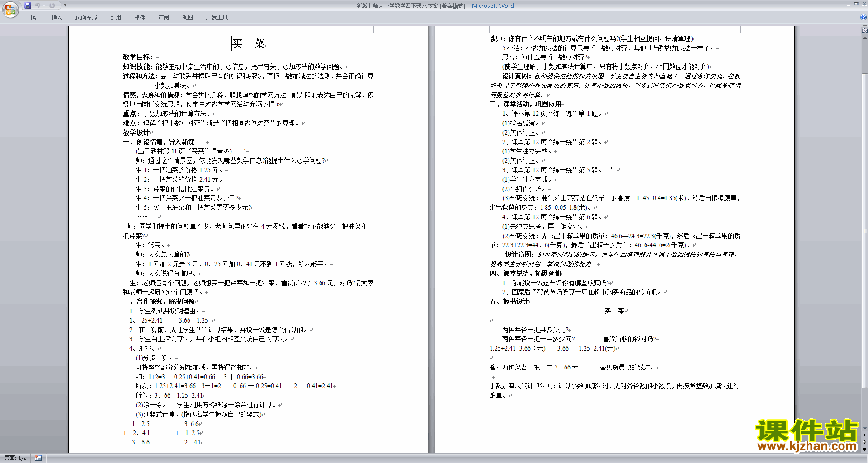The height and width of the screenshot is (463, 868).
Task: Open the 开发工具 tab
Action: click(217, 18)
